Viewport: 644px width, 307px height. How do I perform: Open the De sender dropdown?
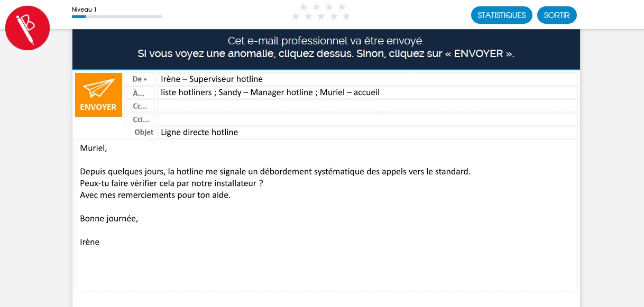click(x=139, y=79)
